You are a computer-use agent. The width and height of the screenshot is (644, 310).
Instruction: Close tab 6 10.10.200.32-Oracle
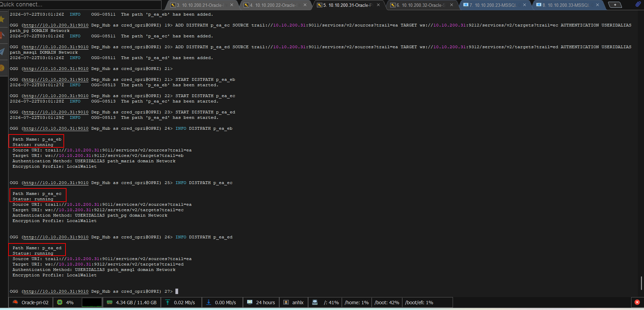click(452, 5)
